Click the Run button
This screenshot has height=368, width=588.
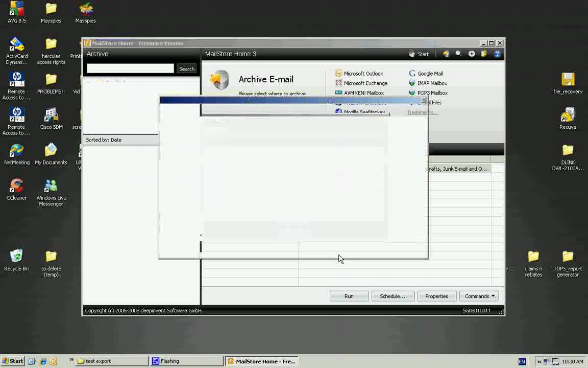349,296
